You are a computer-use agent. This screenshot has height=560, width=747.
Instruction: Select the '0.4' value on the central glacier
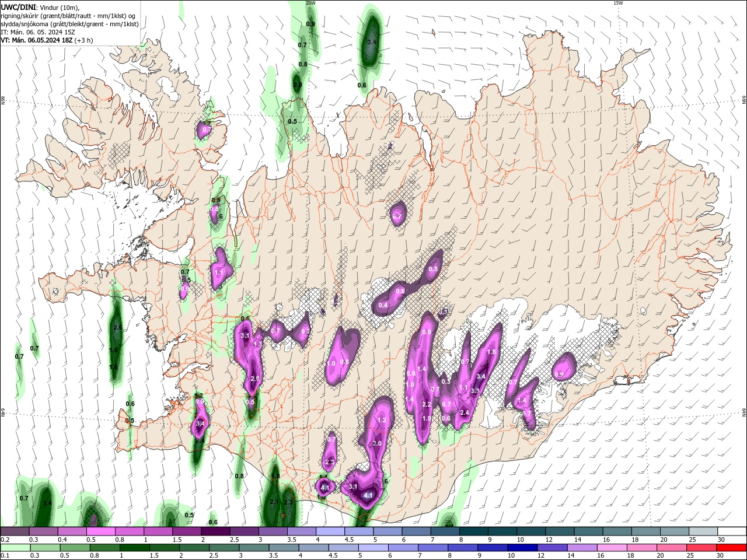[x=383, y=305]
